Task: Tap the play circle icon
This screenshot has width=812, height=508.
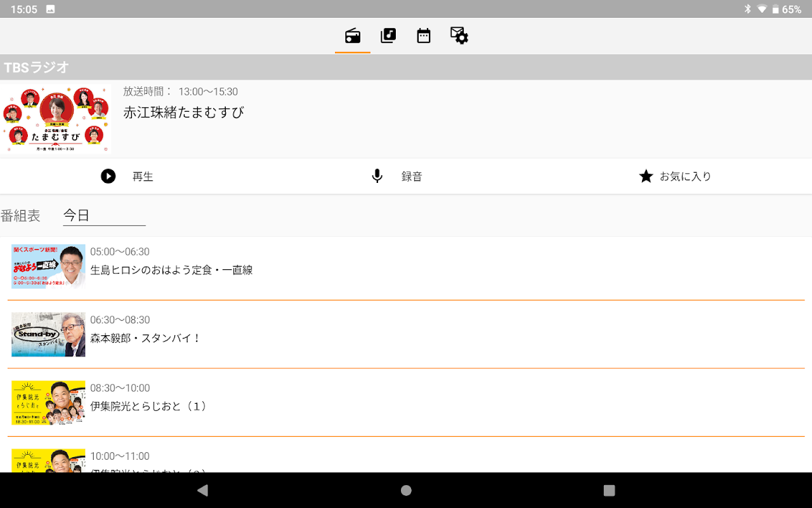Action: click(x=108, y=176)
